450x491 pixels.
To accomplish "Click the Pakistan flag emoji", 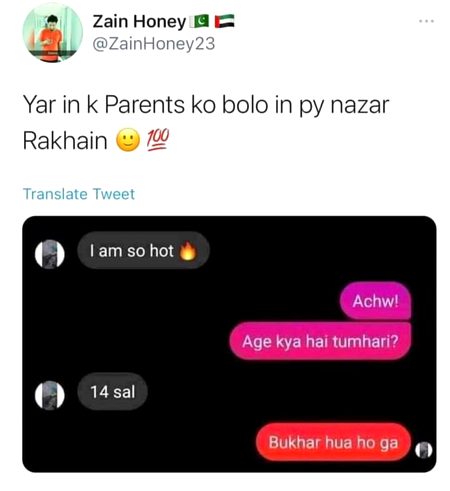I will pos(199,22).
